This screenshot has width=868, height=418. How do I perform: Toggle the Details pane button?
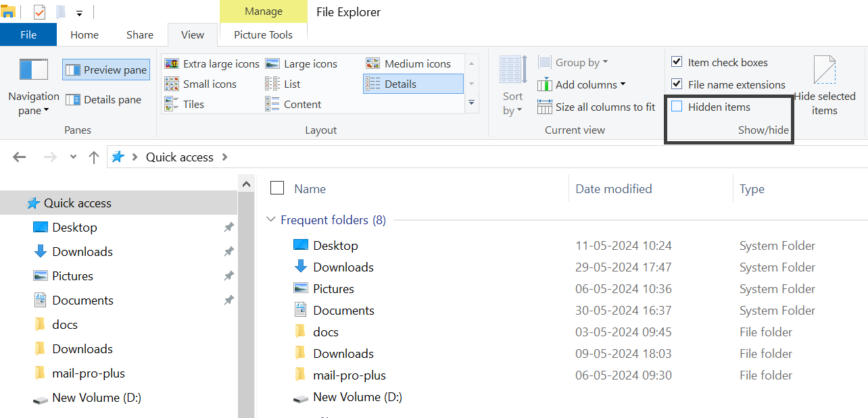[103, 99]
